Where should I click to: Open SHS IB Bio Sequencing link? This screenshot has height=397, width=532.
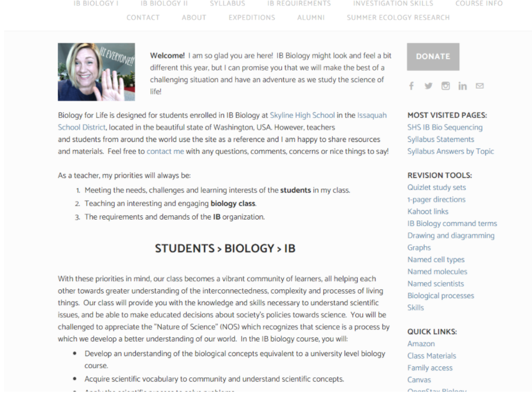445,127
